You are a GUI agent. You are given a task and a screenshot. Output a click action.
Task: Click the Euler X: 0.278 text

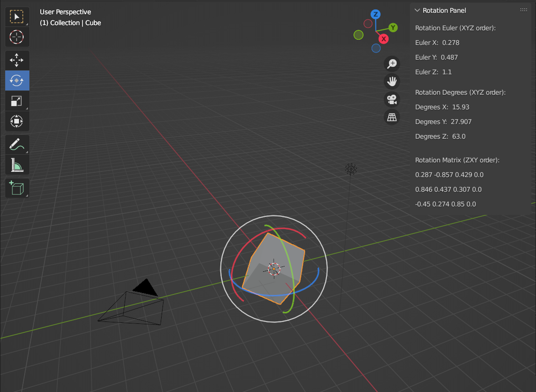437,43
